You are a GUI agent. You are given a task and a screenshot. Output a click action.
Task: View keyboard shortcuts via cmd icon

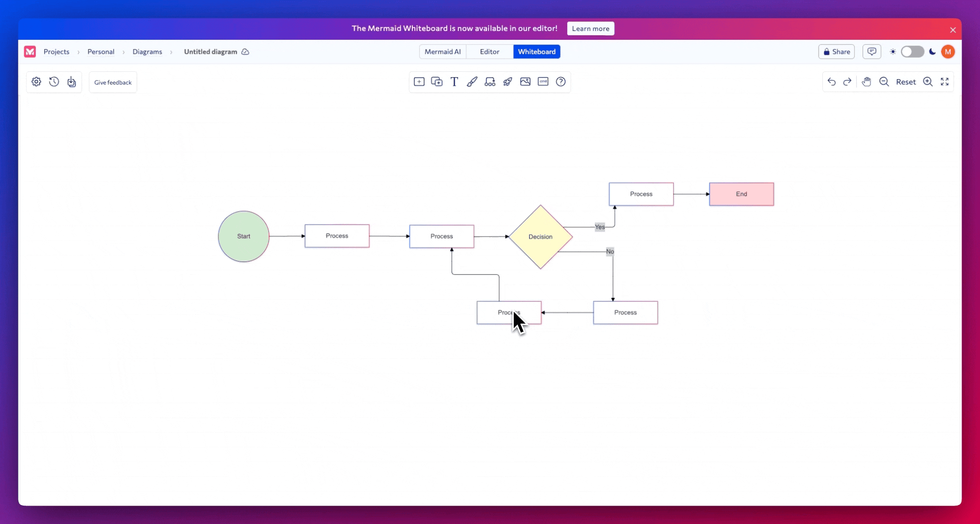click(x=543, y=82)
